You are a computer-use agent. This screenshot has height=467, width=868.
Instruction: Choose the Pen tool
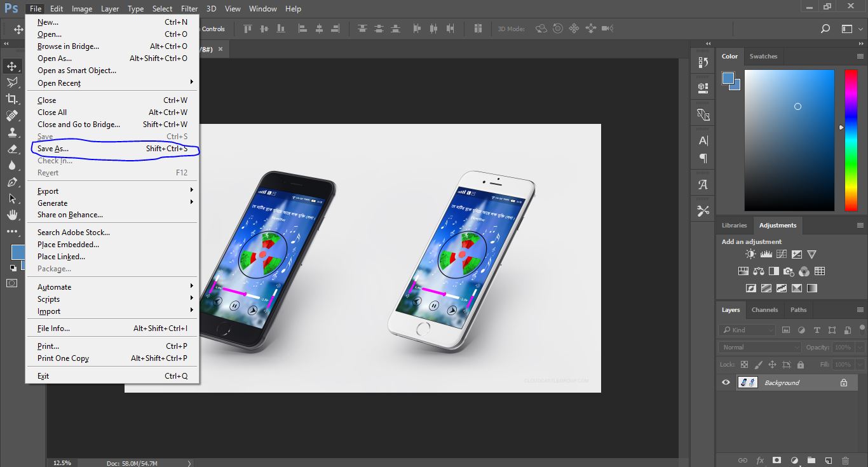click(12, 182)
